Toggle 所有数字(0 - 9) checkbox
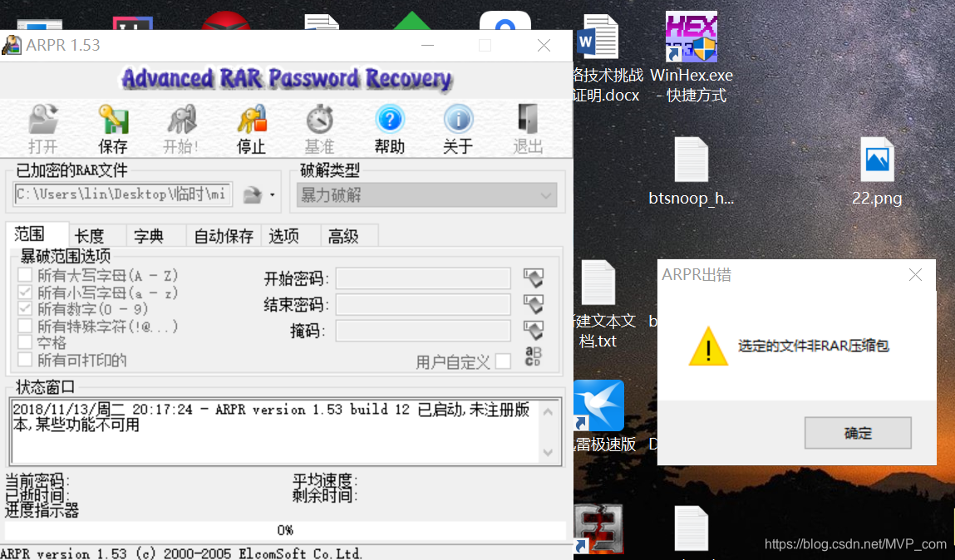The width and height of the screenshot is (955, 560). 25,308
